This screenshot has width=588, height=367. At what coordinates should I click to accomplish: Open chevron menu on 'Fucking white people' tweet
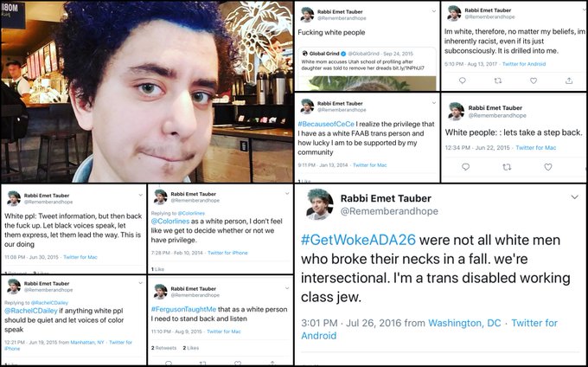[x=434, y=11]
